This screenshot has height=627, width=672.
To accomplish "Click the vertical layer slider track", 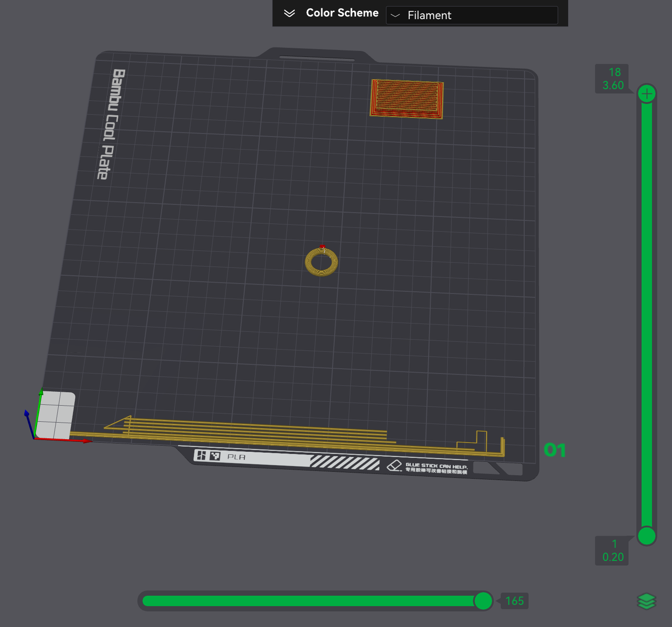I will 647,314.
